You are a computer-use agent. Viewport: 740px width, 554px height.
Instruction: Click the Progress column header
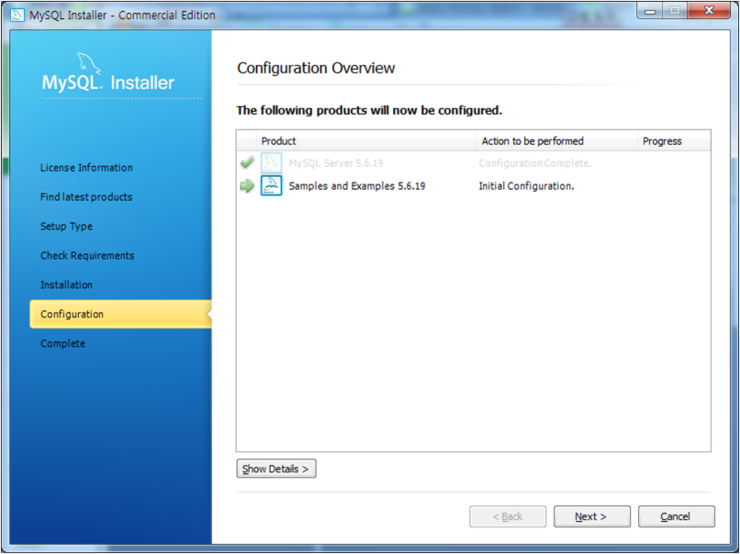pos(674,141)
